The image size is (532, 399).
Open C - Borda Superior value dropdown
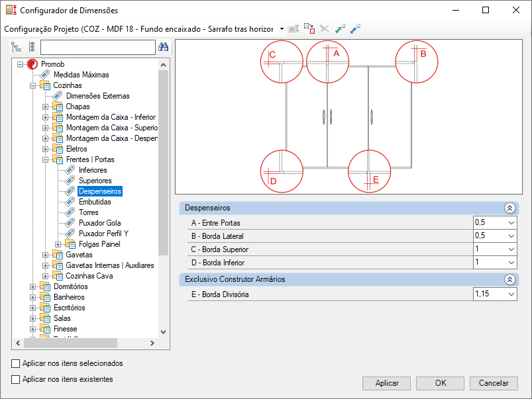point(511,249)
